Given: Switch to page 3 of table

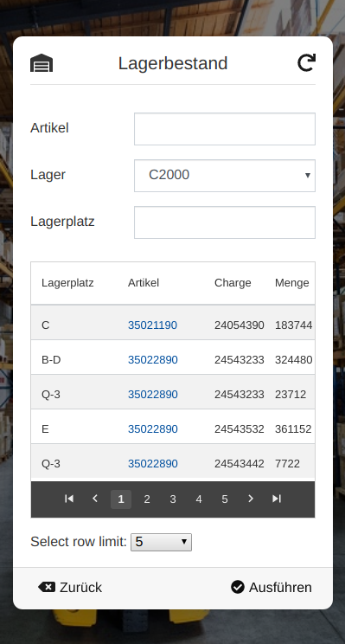Looking at the screenshot, I should (173, 499).
